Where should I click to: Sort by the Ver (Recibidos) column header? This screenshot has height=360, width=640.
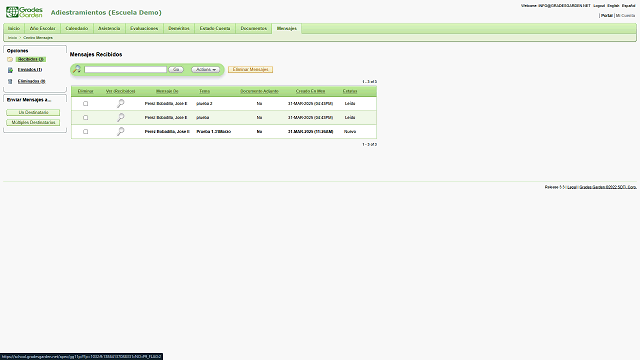pyautogui.click(x=120, y=91)
